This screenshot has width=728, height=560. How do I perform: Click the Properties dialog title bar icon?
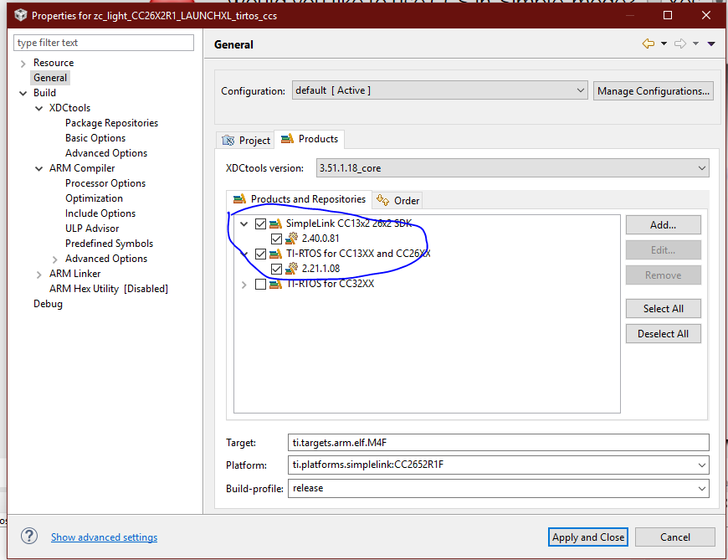tap(20, 15)
